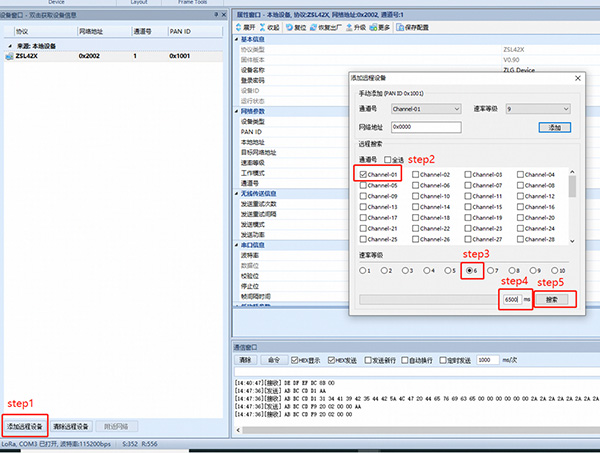
Task: Check the Channel-01 checkbox
Action: (x=363, y=175)
